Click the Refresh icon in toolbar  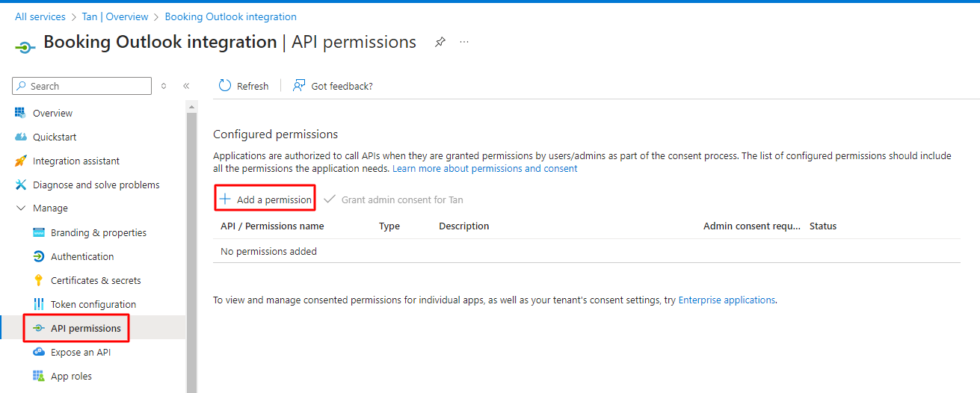225,86
